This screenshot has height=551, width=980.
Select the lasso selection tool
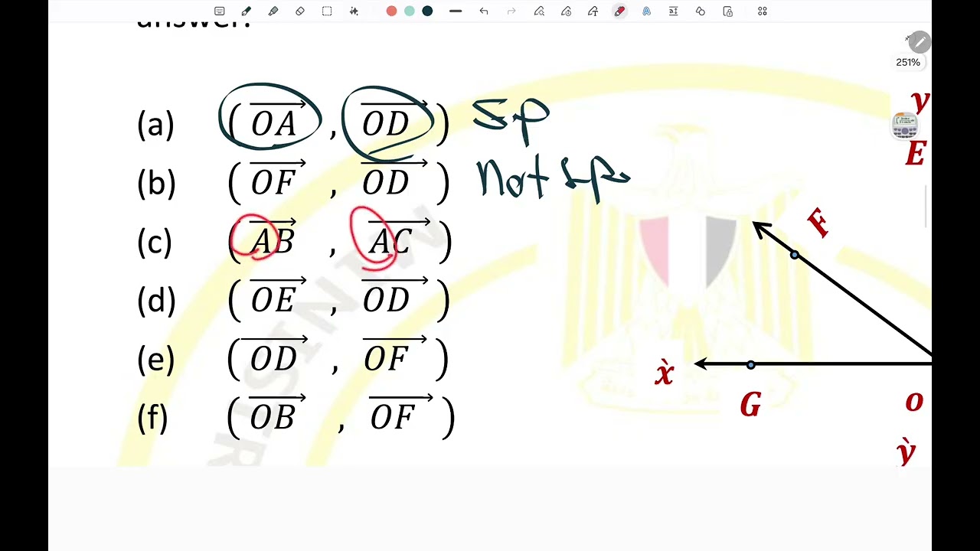[327, 11]
